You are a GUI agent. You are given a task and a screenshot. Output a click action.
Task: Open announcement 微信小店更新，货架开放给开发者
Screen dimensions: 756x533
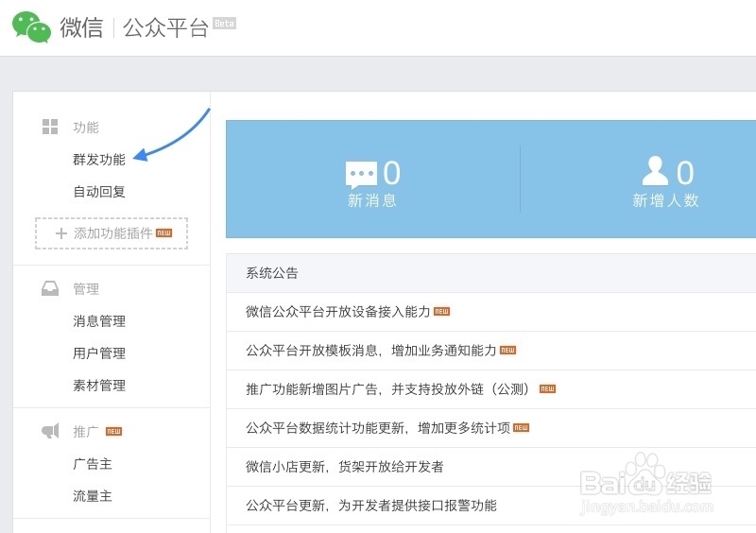[x=345, y=467]
